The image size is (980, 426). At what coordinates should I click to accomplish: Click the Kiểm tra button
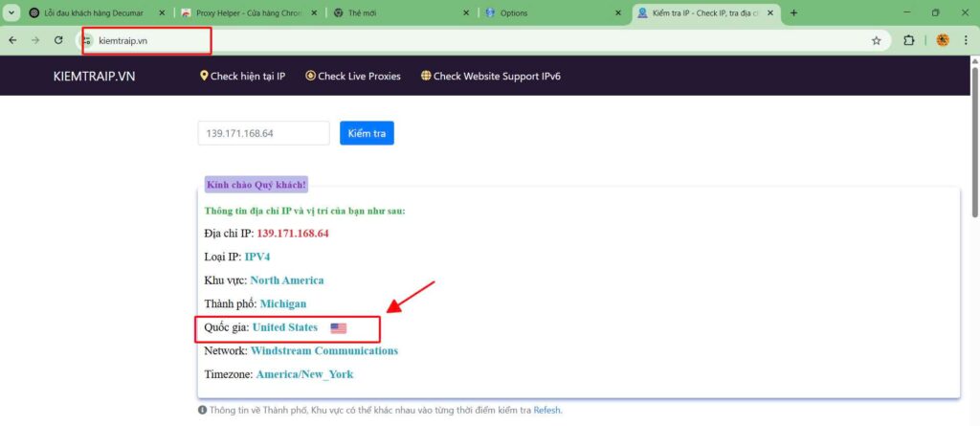point(367,133)
